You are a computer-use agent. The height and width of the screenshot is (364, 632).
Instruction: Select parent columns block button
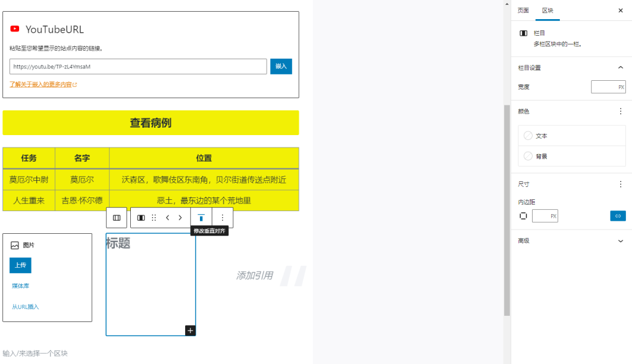pos(117,218)
